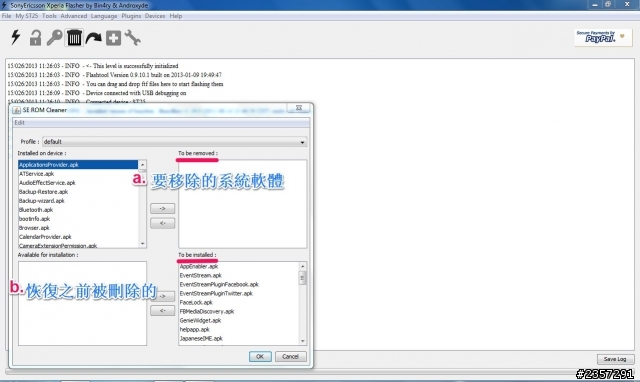Click the -> button to mark for removal
The image size is (640, 382).
pyautogui.click(x=162, y=209)
